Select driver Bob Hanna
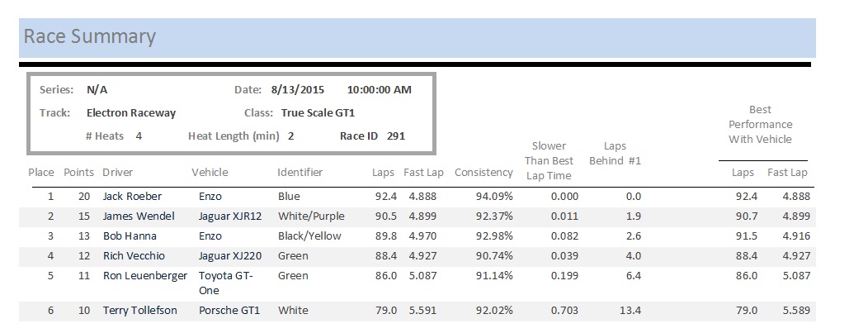Image resolution: width=868 pixels, height=333 pixels. click(130, 236)
